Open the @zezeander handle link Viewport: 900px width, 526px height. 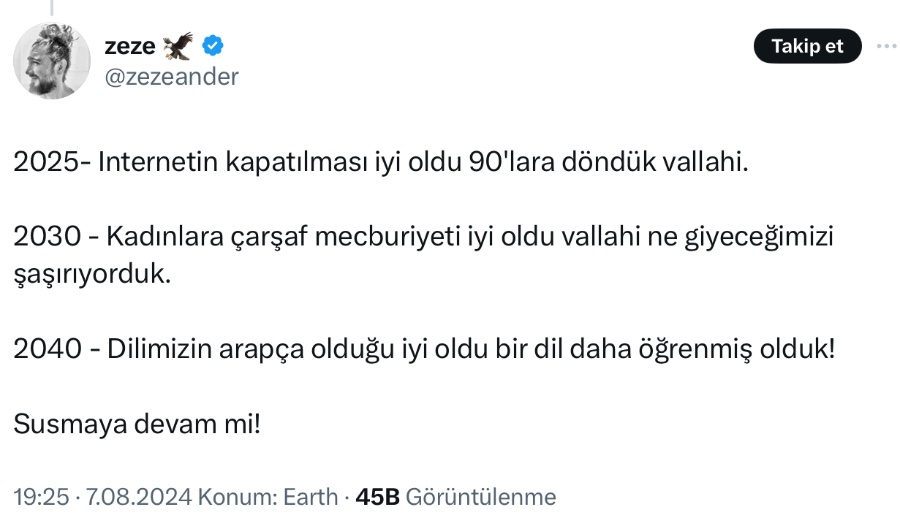171,77
